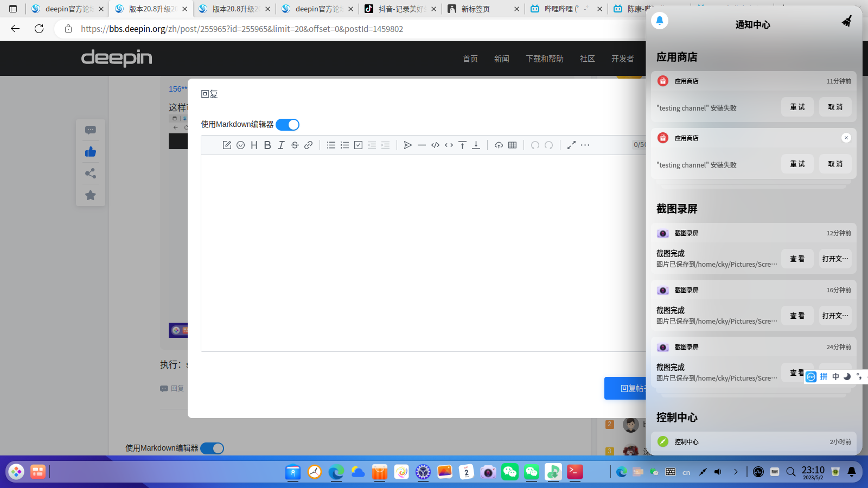The image size is (868, 488).
Task: Open the more options menu in editor toolbar
Action: tap(586, 145)
